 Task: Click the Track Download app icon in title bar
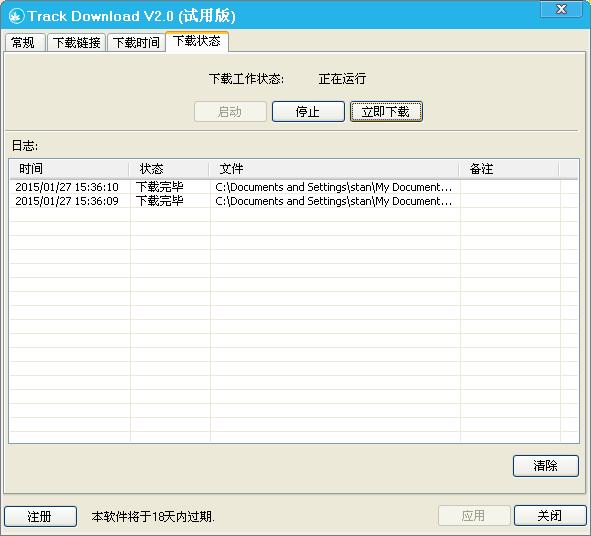pos(16,16)
